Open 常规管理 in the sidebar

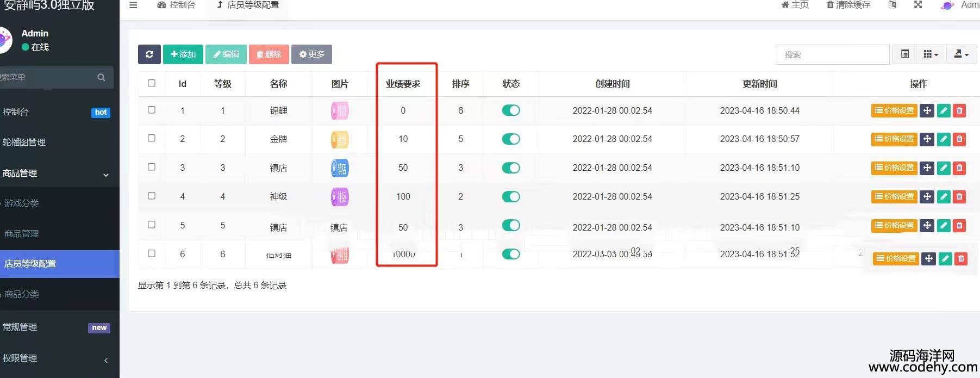tap(60, 327)
